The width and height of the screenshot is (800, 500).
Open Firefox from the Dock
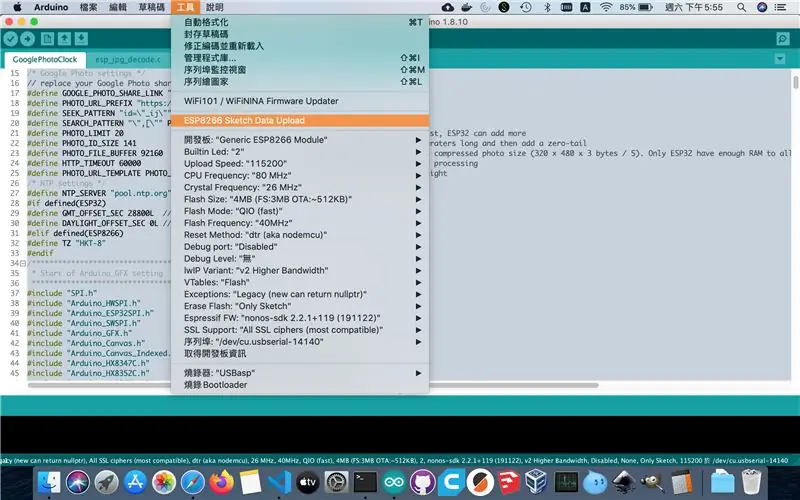coord(221,482)
